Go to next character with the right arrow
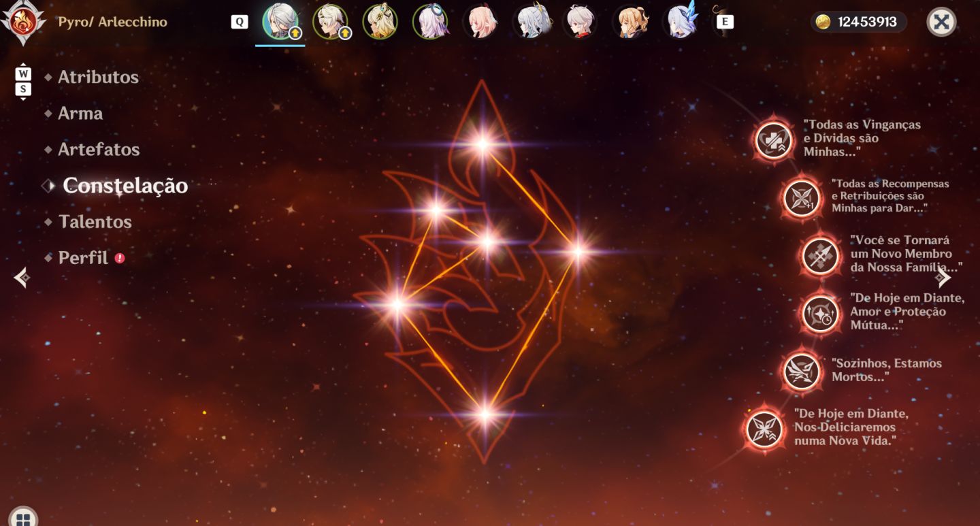This screenshot has height=526, width=980. (943, 277)
